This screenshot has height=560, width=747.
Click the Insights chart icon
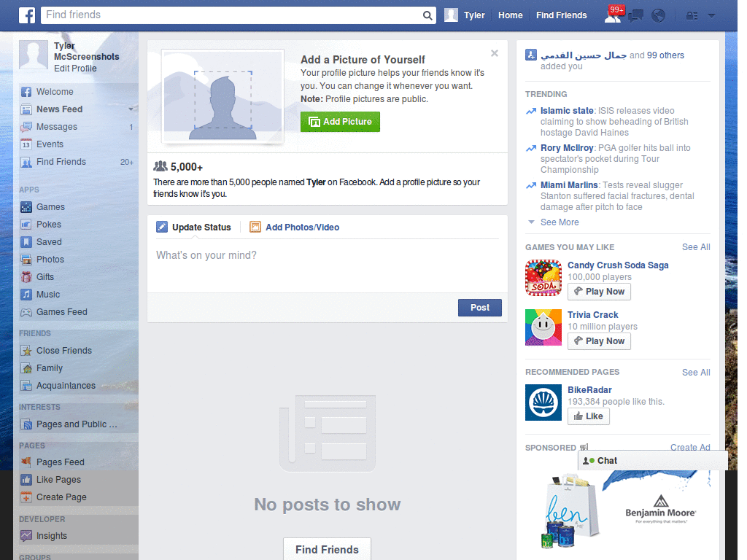point(26,536)
